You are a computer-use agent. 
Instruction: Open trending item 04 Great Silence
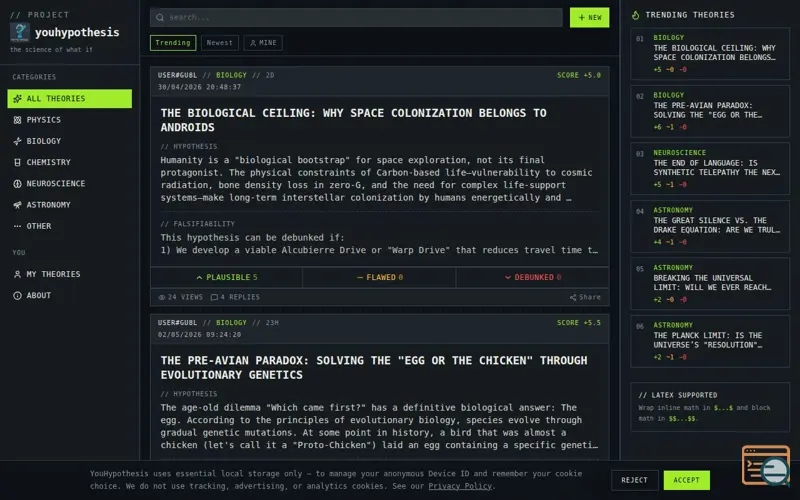tap(710, 226)
